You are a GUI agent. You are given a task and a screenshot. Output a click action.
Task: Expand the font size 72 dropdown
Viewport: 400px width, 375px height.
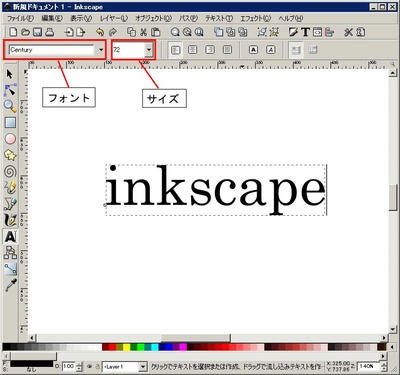coord(149,50)
